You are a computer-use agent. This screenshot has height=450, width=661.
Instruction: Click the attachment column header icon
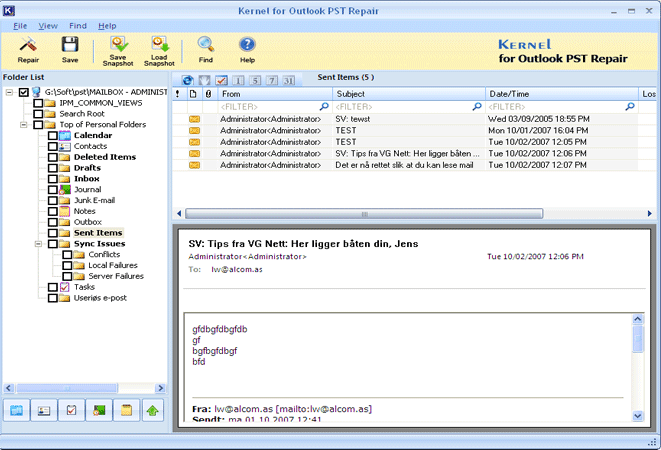208,94
